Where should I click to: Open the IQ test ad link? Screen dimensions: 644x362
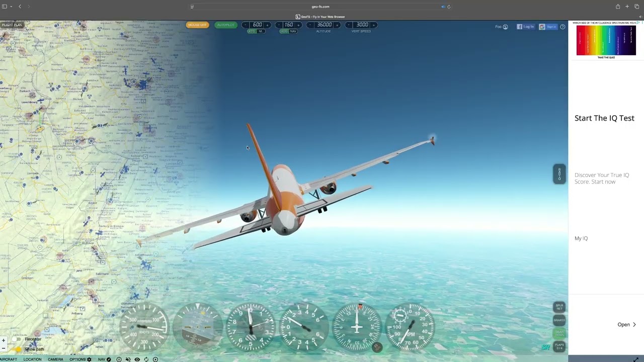pyautogui.click(x=627, y=325)
